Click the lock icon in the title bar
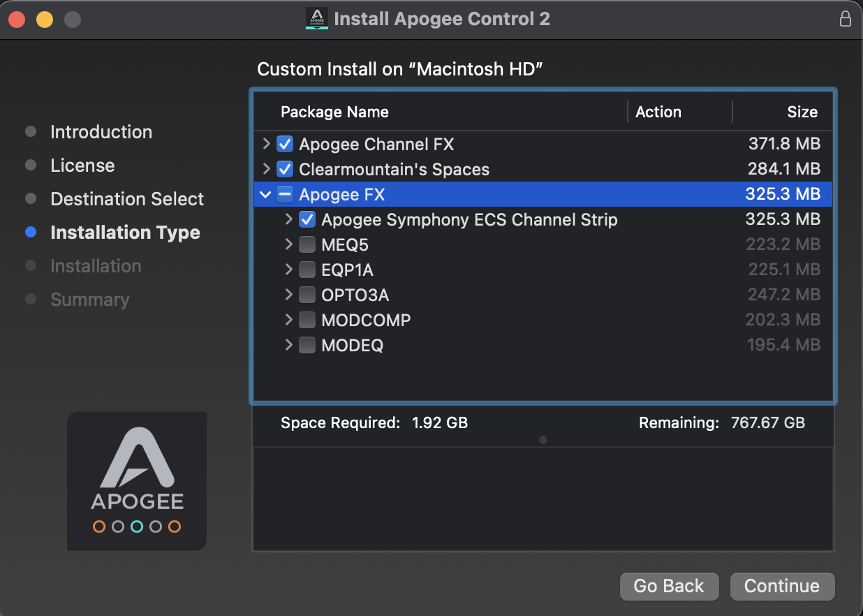This screenshot has width=863, height=616. pyautogui.click(x=845, y=19)
